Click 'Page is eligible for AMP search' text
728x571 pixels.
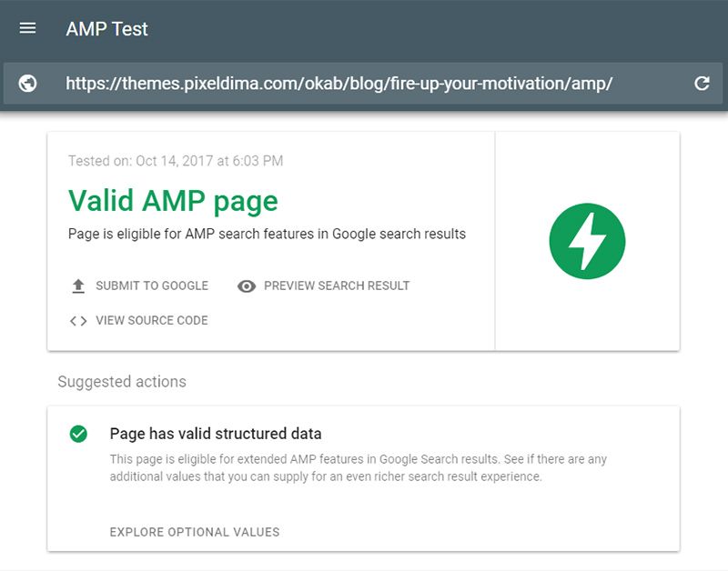point(267,234)
